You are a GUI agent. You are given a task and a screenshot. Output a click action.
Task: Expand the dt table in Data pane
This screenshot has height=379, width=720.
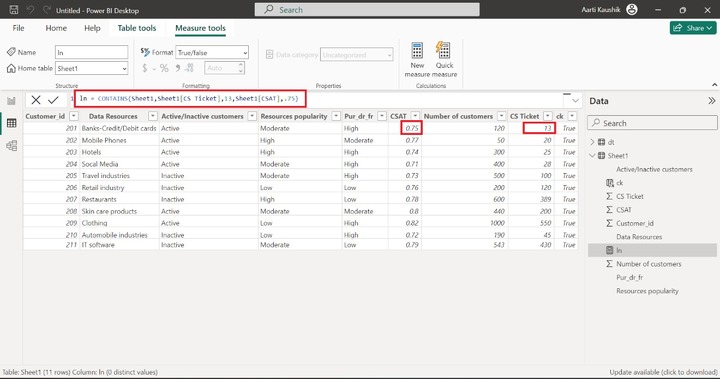(592, 142)
